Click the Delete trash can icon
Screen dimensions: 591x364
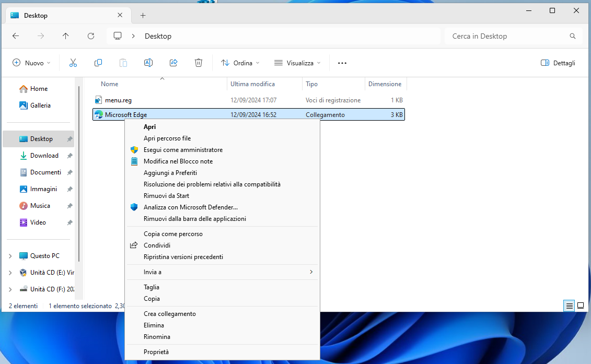(199, 63)
